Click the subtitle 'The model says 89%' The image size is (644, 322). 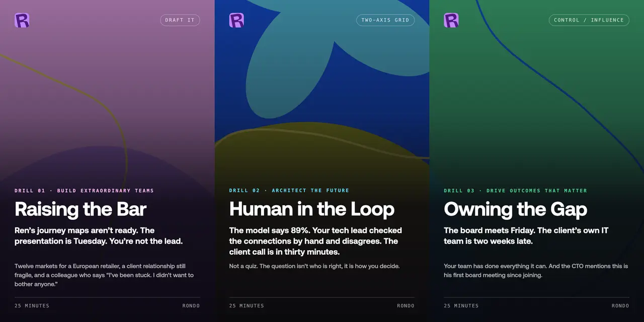point(315,241)
